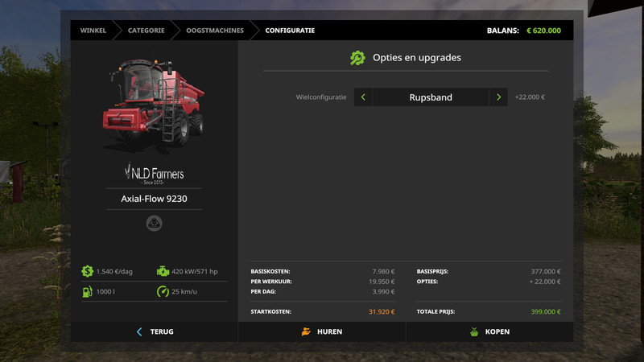
Task: Buy the combine with the Kopen button
Action: click(x=489, y=331)
